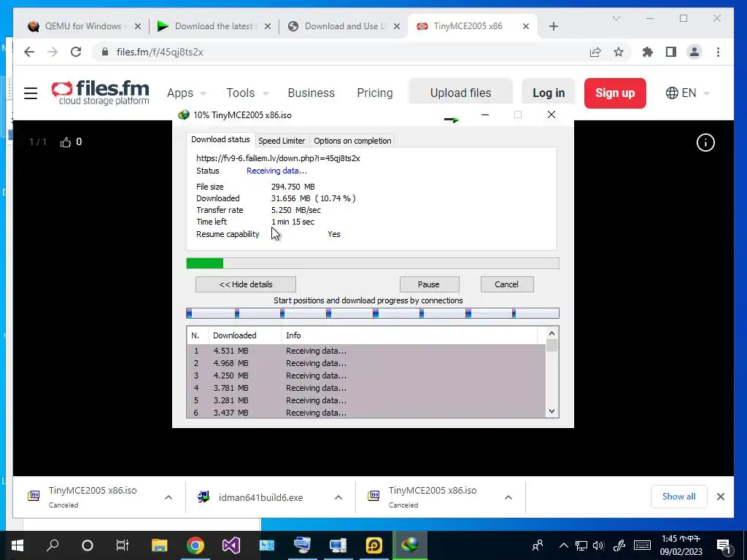Pause the download

pyautogui.click(x=429, y=284)
